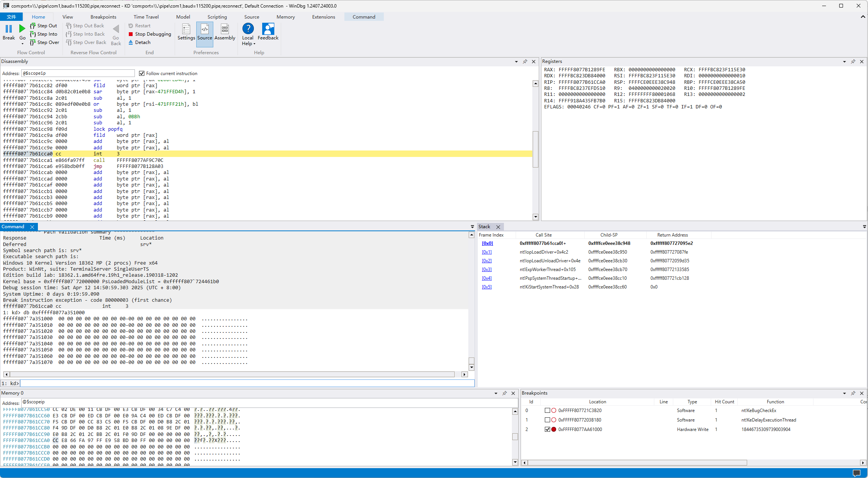Click the Step Into icon
The height and width of the screenshot is (478, 868).
point(33,34)
